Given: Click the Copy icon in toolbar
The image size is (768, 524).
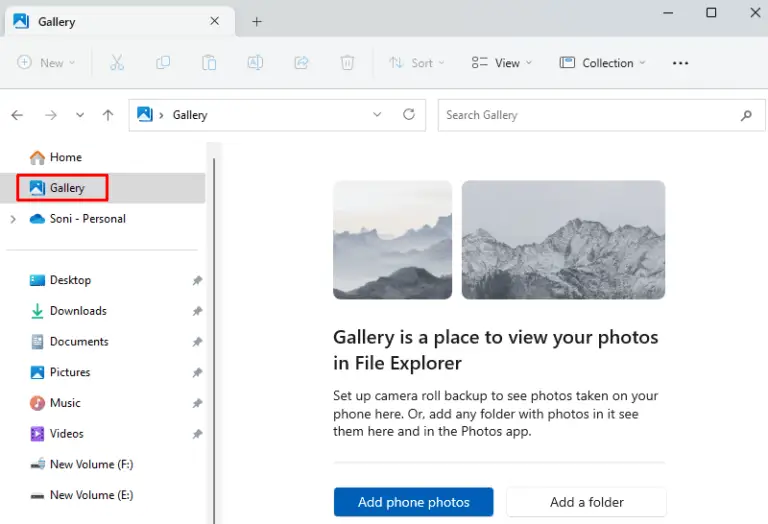Looking at the screenshot, I should 163,63.
